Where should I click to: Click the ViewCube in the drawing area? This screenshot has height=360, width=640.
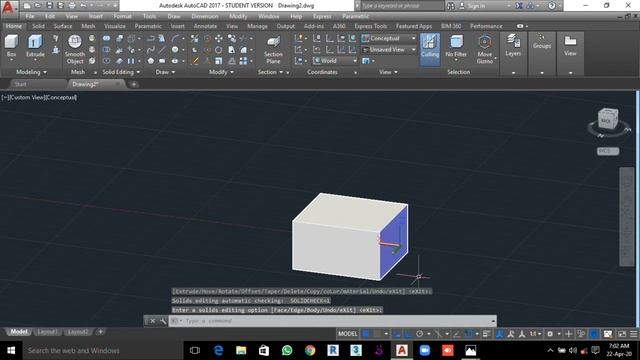(608, 119)
